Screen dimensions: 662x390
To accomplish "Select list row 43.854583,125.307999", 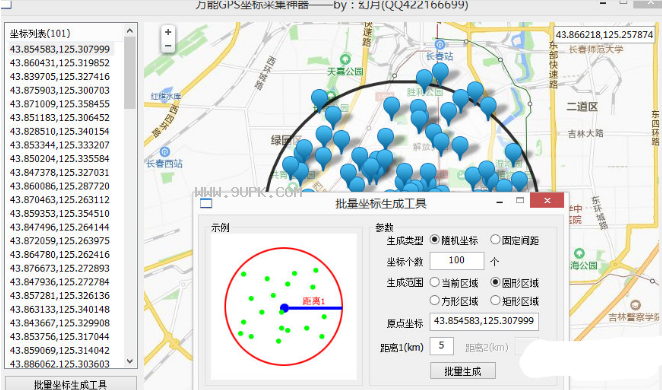I will (60, 49).
